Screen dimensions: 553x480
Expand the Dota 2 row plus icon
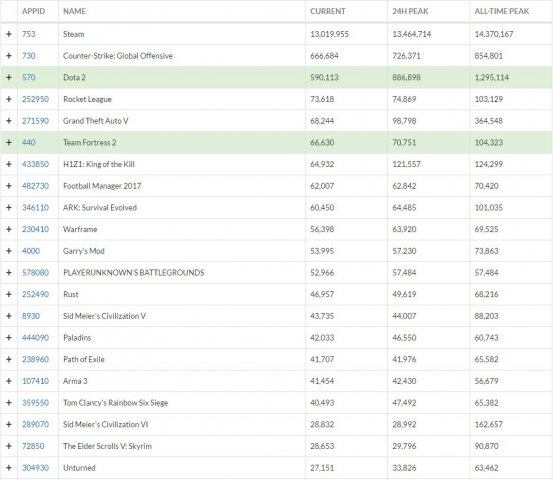click(x=9, y=77)
